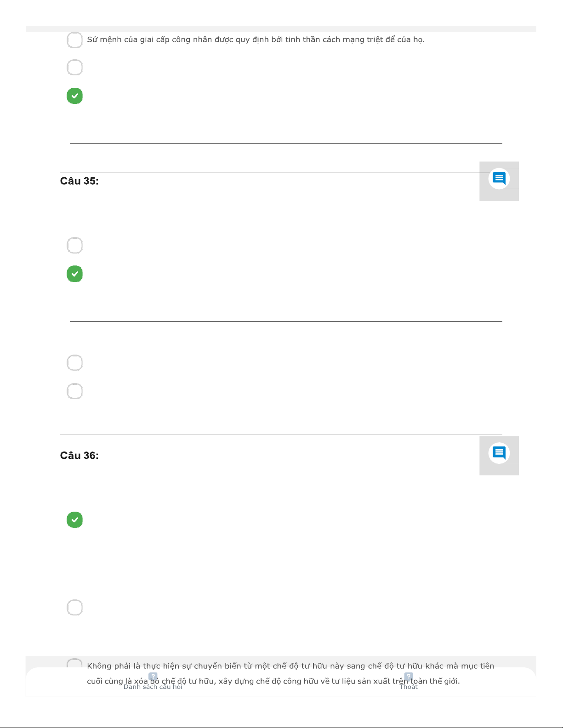
Task: Click the green checkmark answer in Câu 36
Action: click(75, 520)
